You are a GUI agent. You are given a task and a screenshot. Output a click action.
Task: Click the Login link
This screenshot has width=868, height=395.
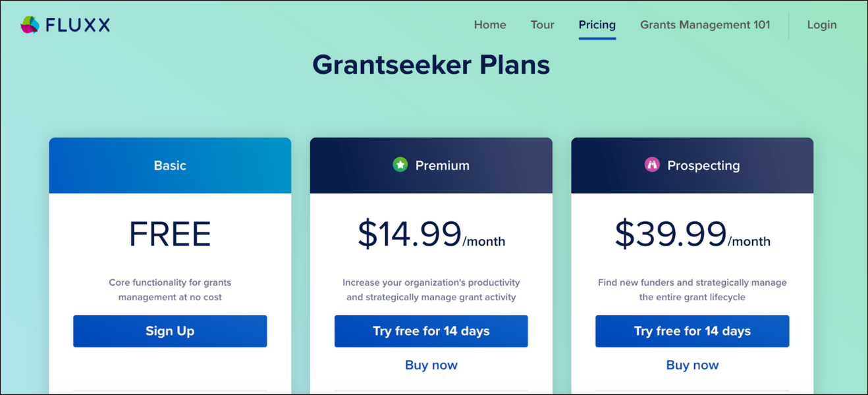tap(821, 24)
